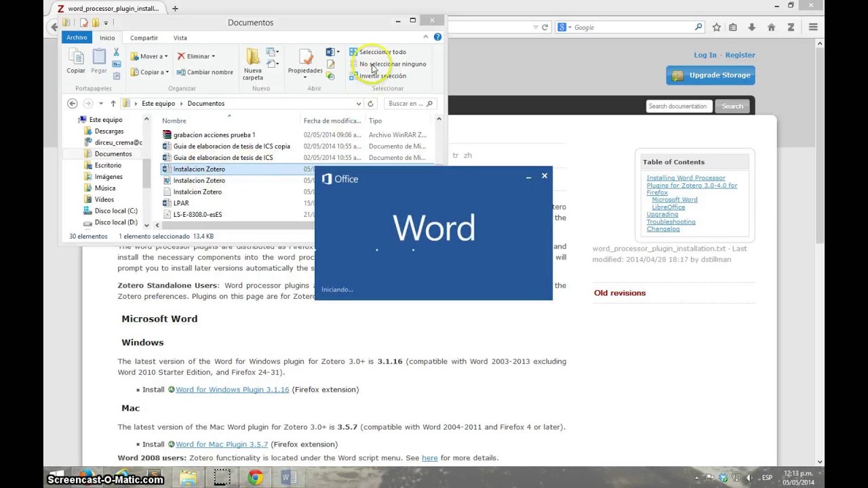Click No seleccionar ninguno
Screen dimensions: 868x488
click(x=388, y=64)
